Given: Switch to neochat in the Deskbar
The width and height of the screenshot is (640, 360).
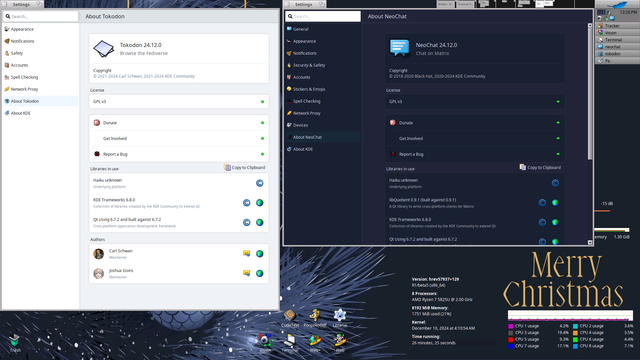Looking at the screenshot, I should point(618,47).
